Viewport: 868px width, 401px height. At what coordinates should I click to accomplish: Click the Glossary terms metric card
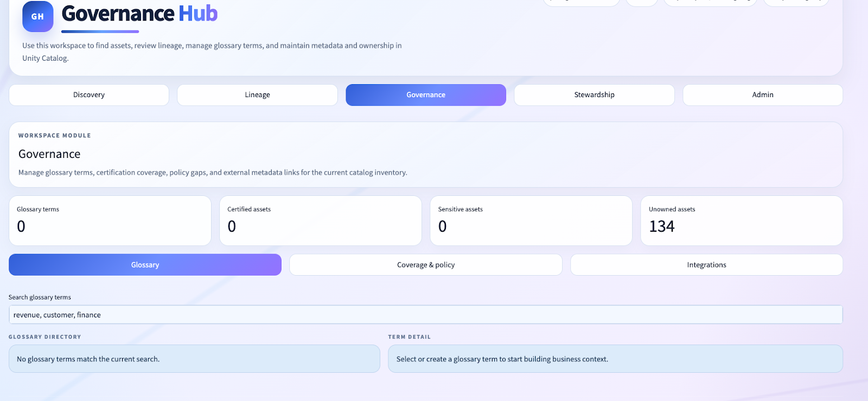110,221
